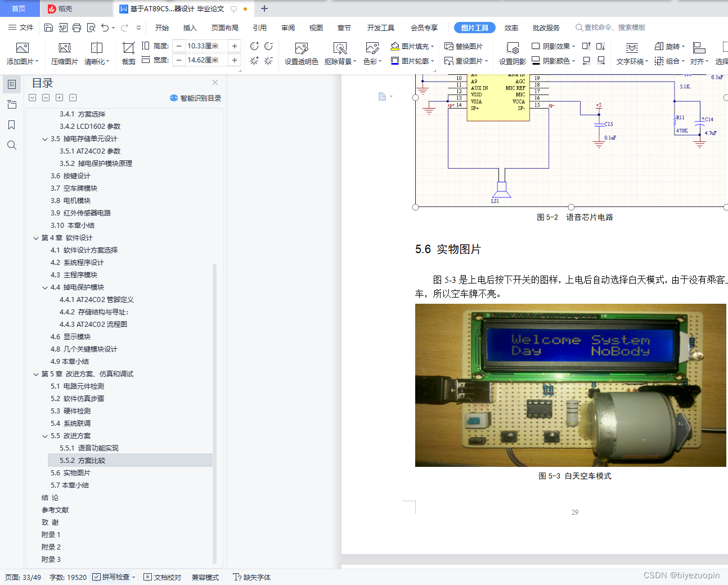
Task: Nudge shadow up icon
Action: point(586,46)
